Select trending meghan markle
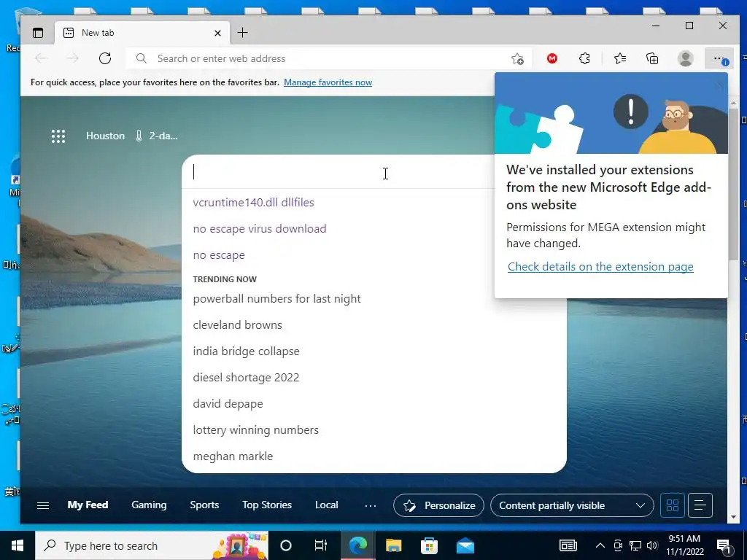 pos(233,456)
